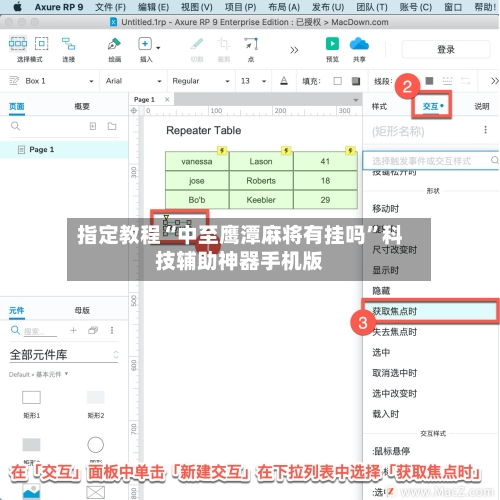Switch to the 概要 outline tab
Screen dimensions: 500x500
coord(82,107)
